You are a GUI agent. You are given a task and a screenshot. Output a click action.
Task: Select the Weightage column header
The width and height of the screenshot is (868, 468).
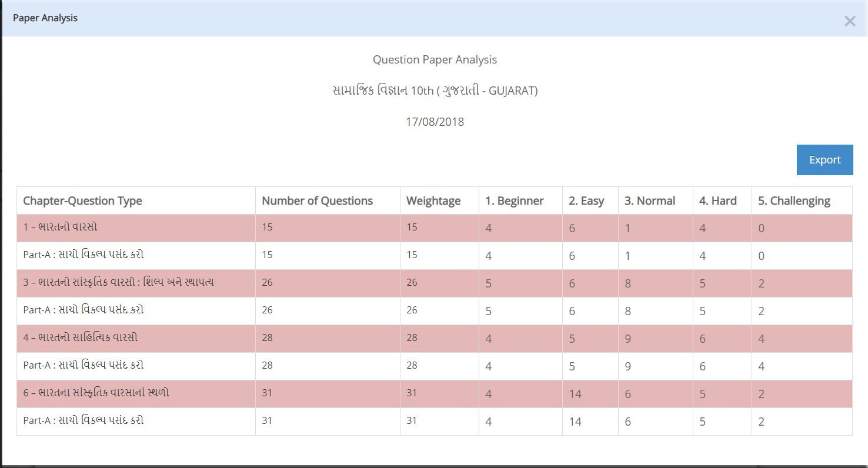click(x=433, y=201)
